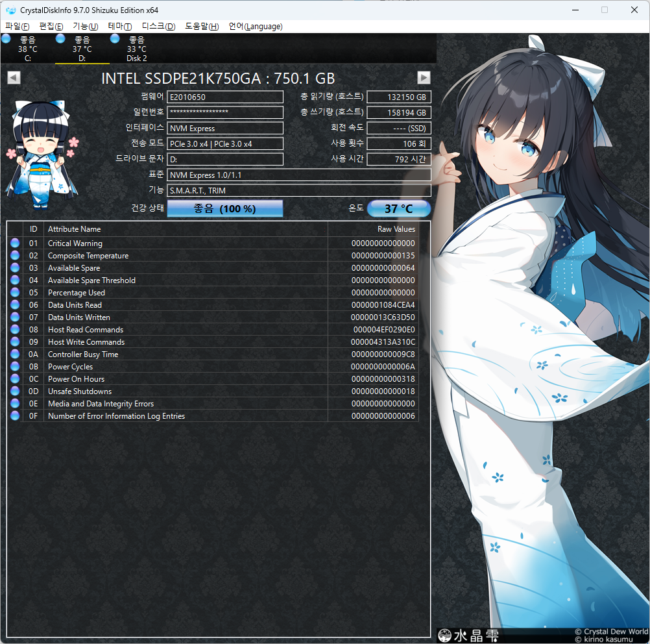Open the 언어(Language) menu
The image size is (650, 644).
[x=256, y=27]
